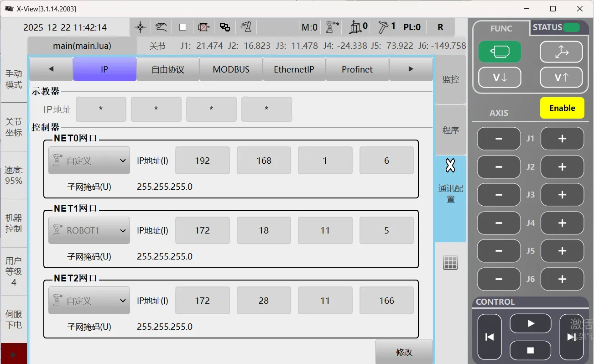Image resolution: width=594 pixels, height=364 pixels.
Task: Click the 手动模式 manual mode button
Action: [14, 79]
